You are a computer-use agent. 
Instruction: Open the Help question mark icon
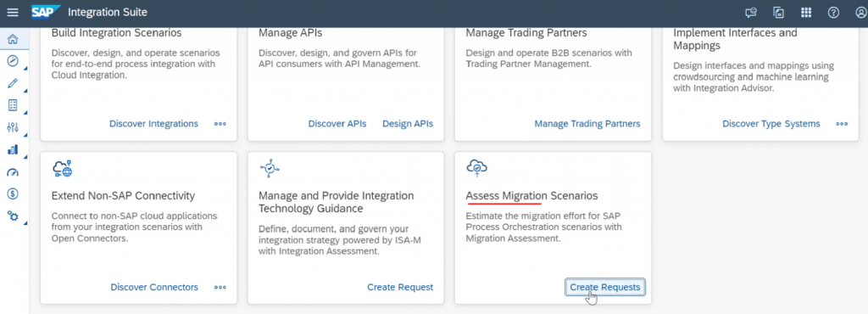(x=833, y=12)
